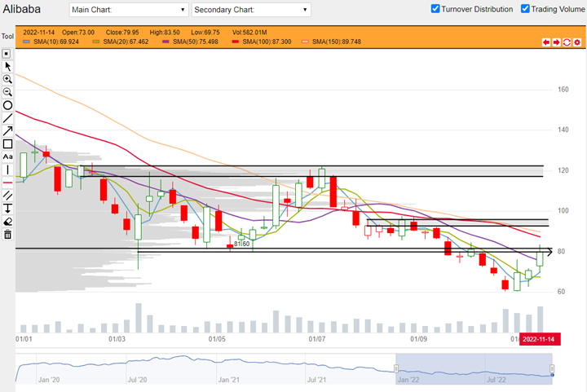This screenshot has width=587, height=392.
Task: Click the SMA(10):69.924 legend text
Action: [56, 42]
